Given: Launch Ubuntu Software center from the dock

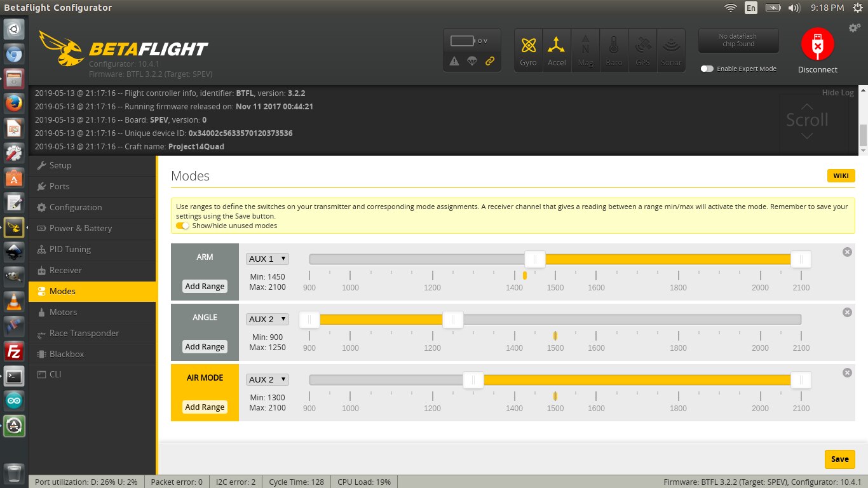Looking at the screenshot, I should [x=14, y=177].
